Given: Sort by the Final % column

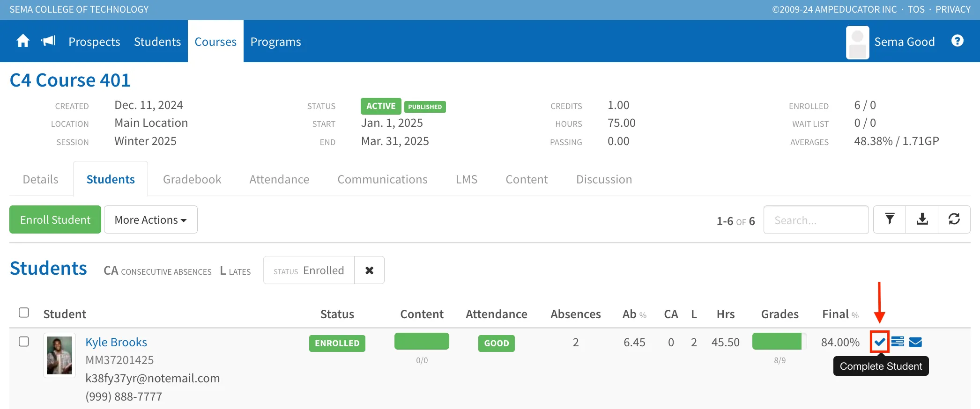Looking at the screenshot, I should [x=840, y=314].
